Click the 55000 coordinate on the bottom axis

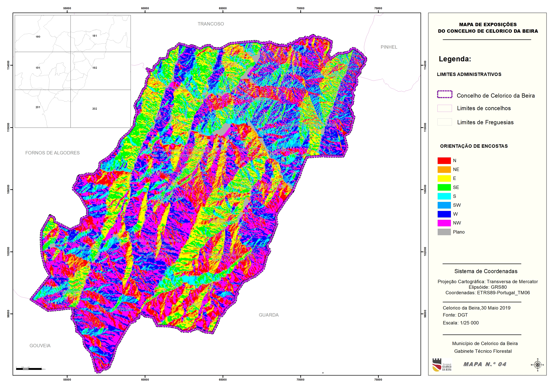point(67,380)
